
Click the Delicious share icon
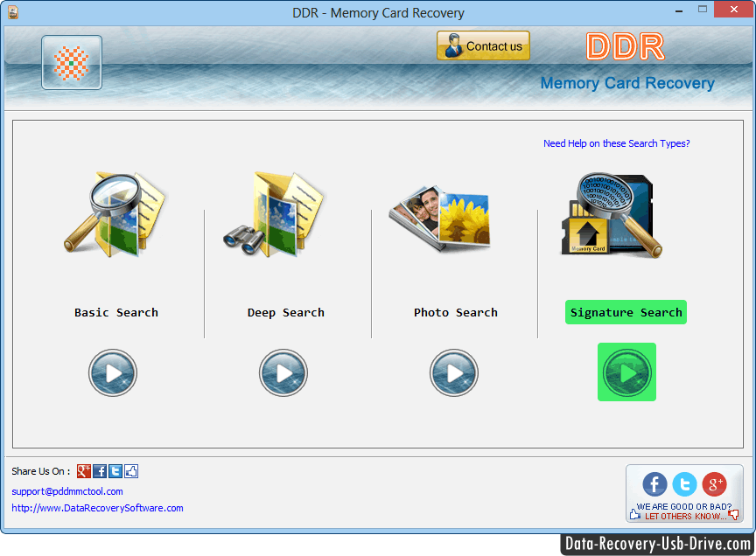point(130,470)
